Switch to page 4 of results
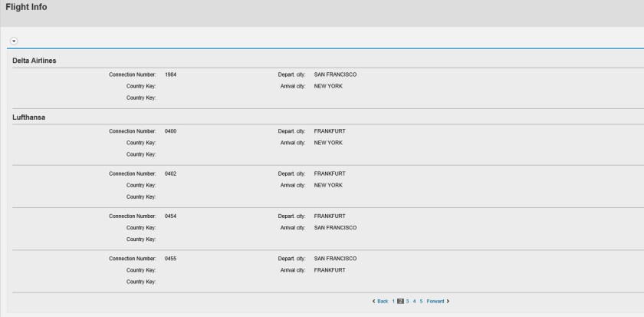 click(414, 301)
